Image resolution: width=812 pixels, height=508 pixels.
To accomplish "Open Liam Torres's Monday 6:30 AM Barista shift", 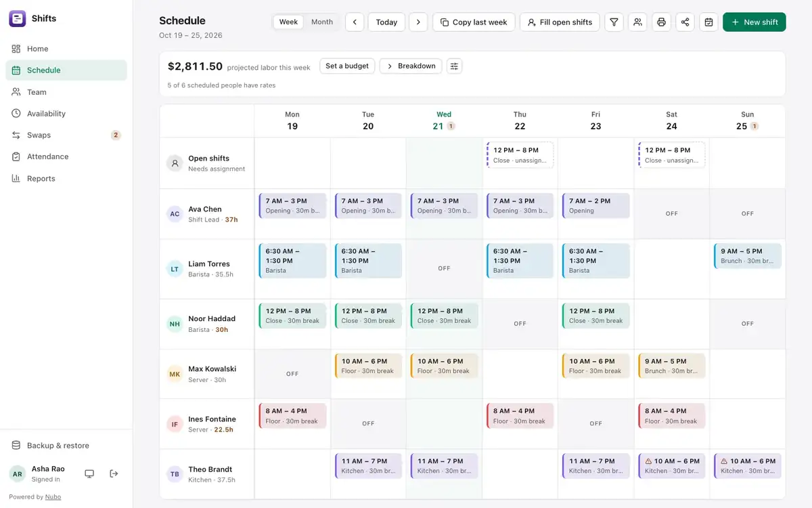I will [x=292, y=261].
